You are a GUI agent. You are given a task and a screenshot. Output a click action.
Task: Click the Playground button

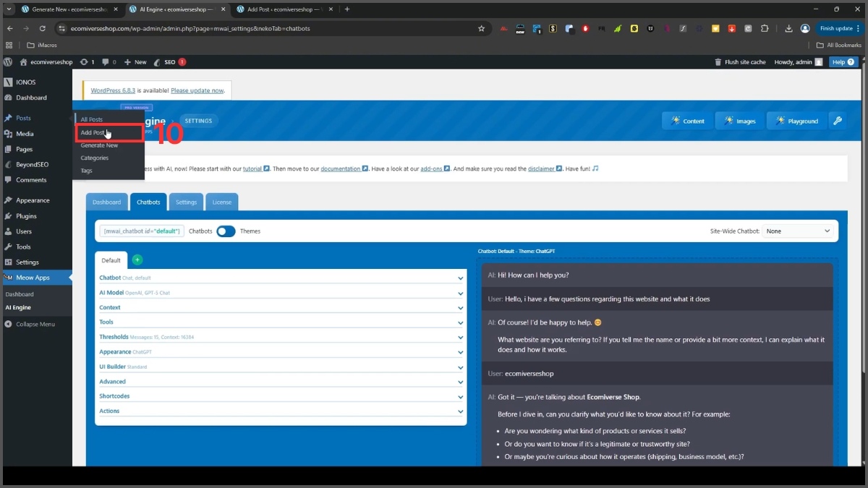click(x=796, y=121)
